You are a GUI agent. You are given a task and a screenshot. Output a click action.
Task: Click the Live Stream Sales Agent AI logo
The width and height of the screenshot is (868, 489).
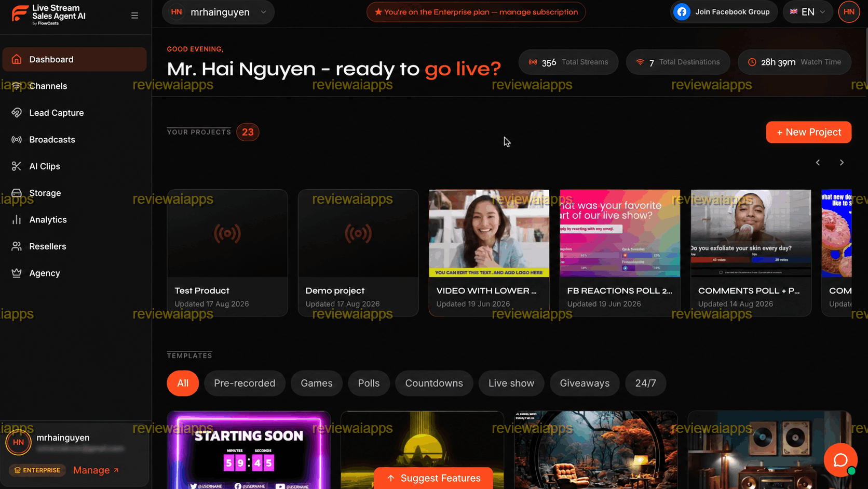tap(49, 15)
